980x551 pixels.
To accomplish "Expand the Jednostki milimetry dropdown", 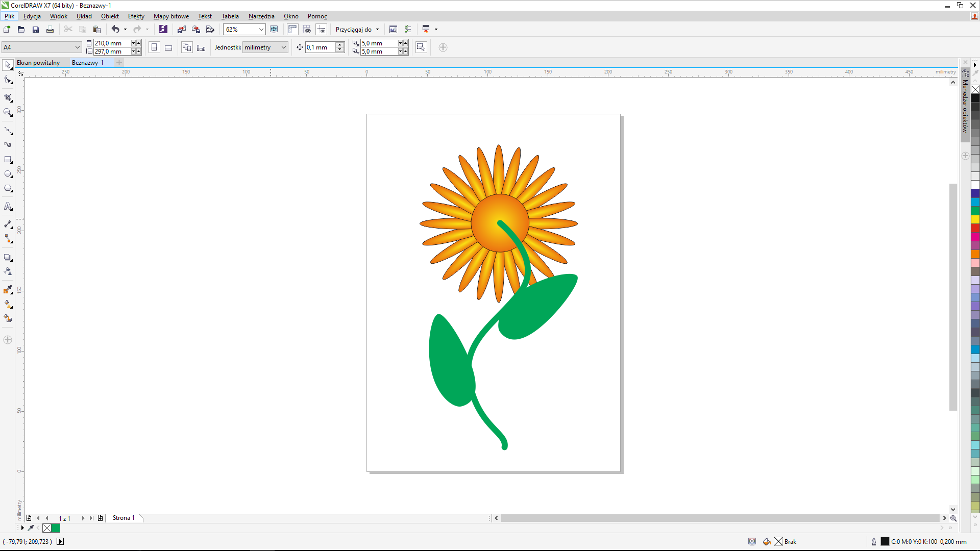I will [283, 47].
